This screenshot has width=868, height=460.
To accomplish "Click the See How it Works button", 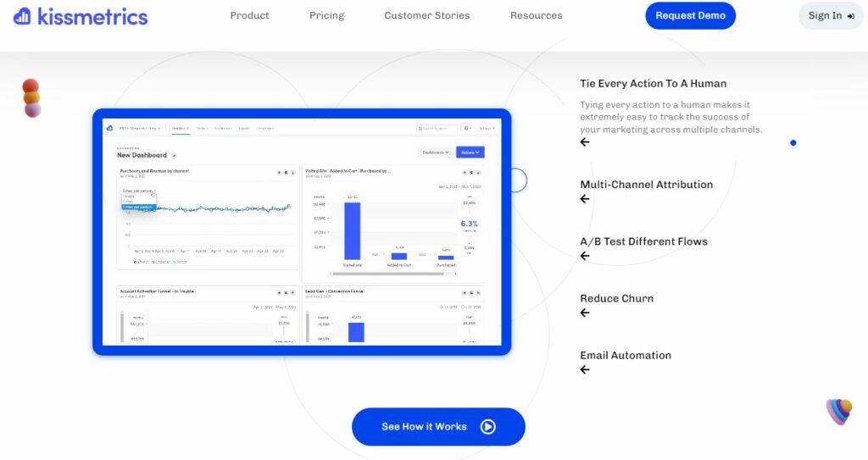I will pos(438,427).
